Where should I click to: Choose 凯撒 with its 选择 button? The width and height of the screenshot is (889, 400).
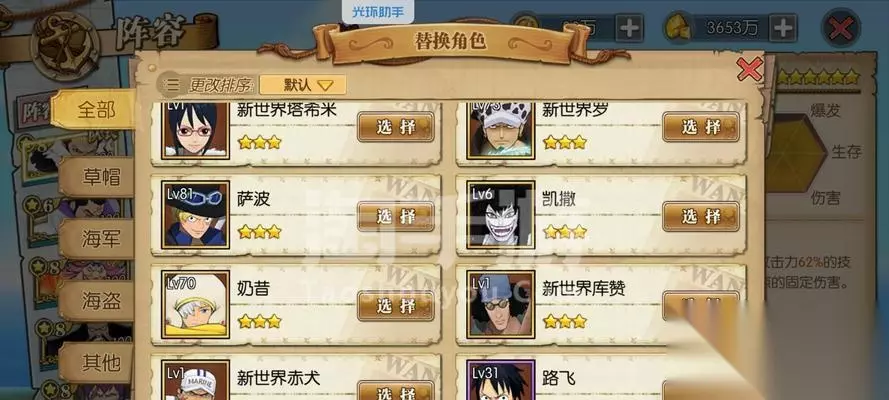click(701, 216)
